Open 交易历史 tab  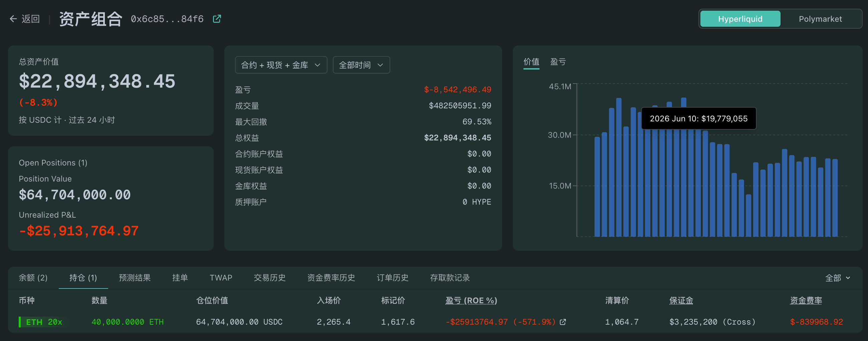[269, 278]
